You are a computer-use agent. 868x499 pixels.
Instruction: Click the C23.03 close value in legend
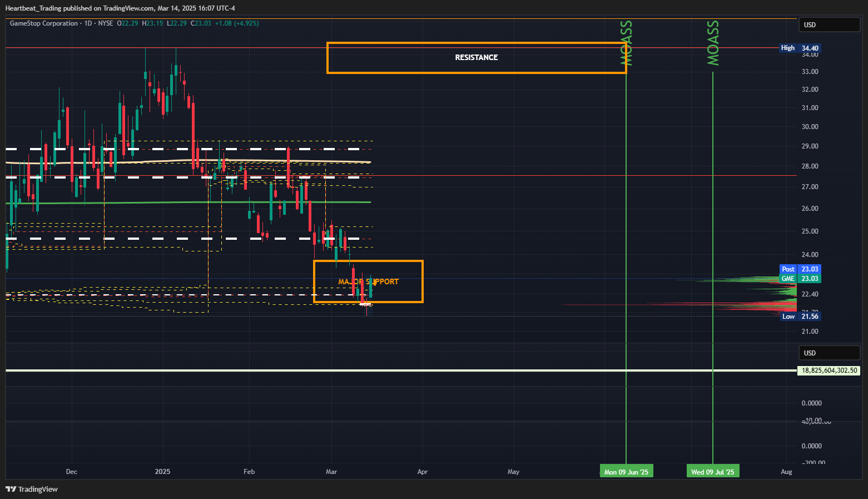coord(201,23)
